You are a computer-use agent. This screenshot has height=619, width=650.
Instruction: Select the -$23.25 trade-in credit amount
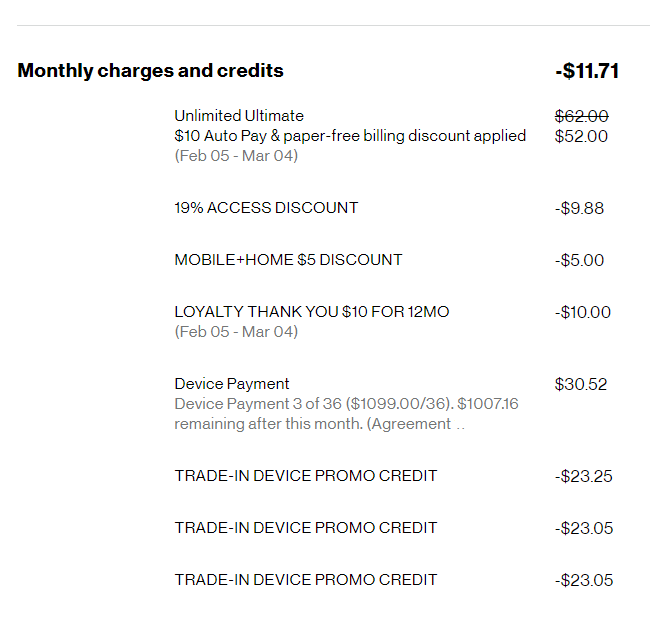pos(583,477)
